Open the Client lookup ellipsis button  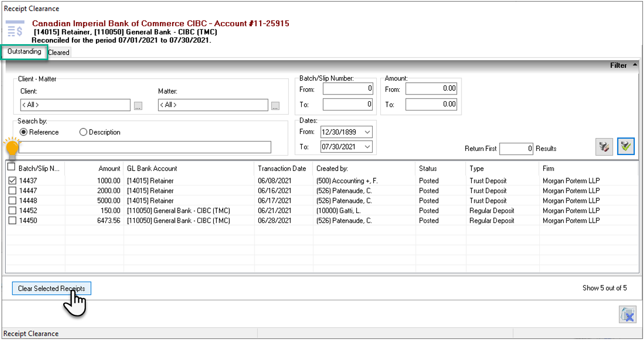point(138,106)
